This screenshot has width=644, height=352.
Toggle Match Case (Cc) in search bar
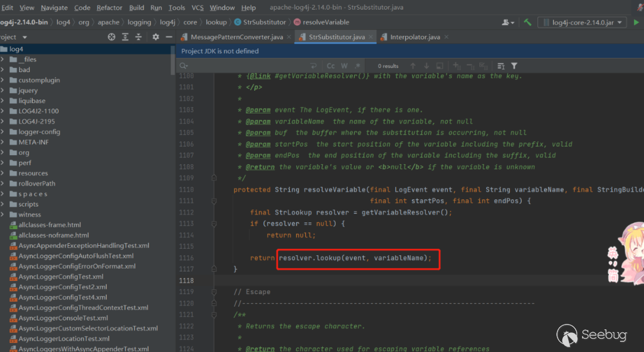point(330,66)
